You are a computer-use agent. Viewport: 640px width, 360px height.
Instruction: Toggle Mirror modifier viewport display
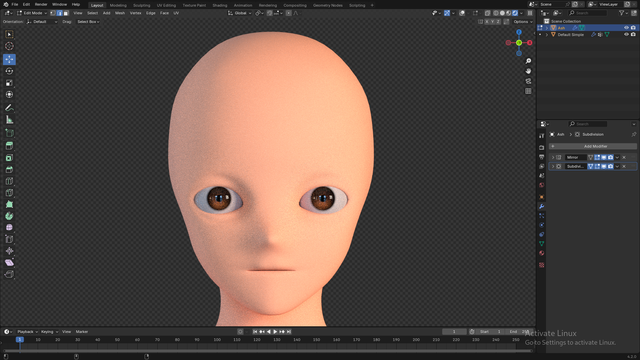tap(604, 157)
